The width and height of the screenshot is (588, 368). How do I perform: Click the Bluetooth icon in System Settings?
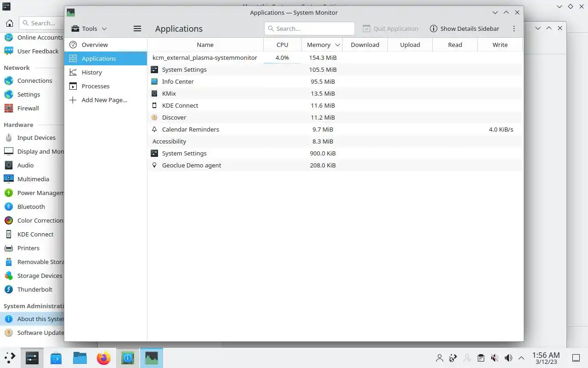tap(8, 207)
